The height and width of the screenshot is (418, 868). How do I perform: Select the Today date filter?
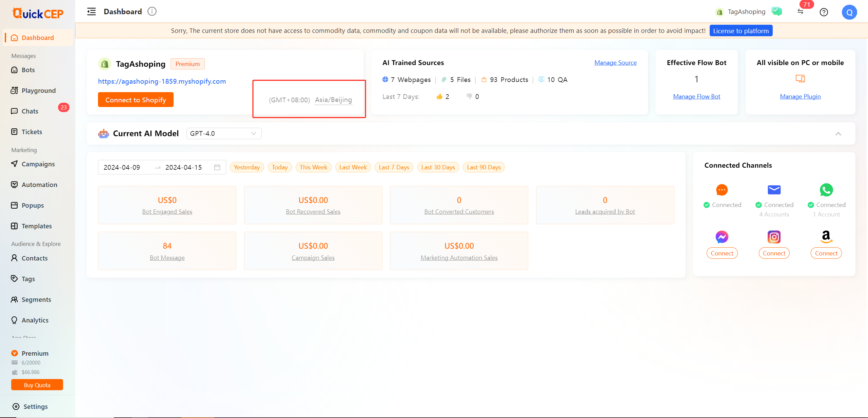point(280,167)
